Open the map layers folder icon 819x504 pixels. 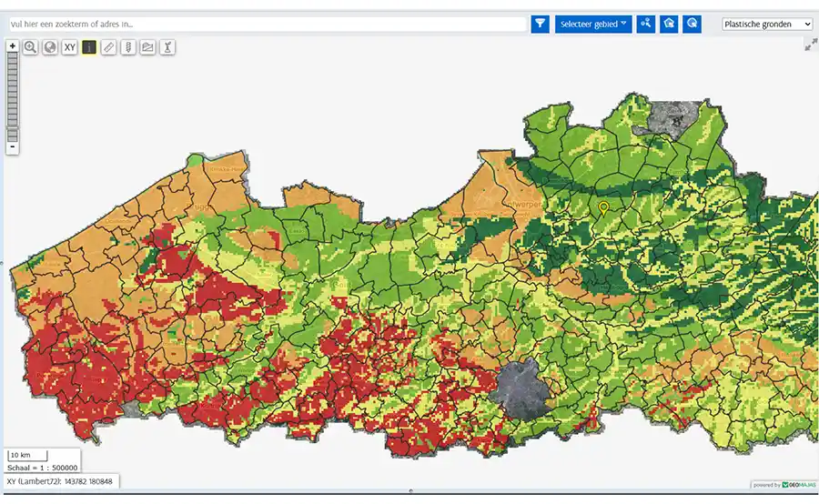(147, 47)
